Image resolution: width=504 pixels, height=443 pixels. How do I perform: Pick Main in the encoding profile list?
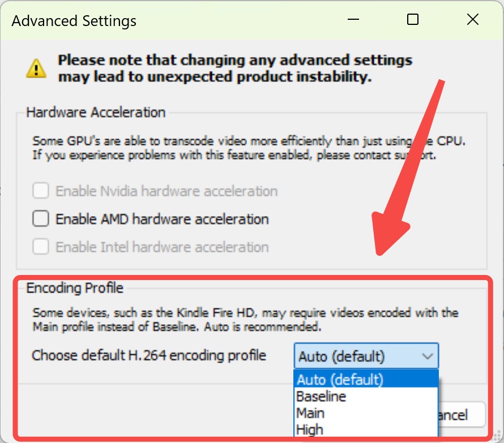pyautogui.click(x=366, y=413)
